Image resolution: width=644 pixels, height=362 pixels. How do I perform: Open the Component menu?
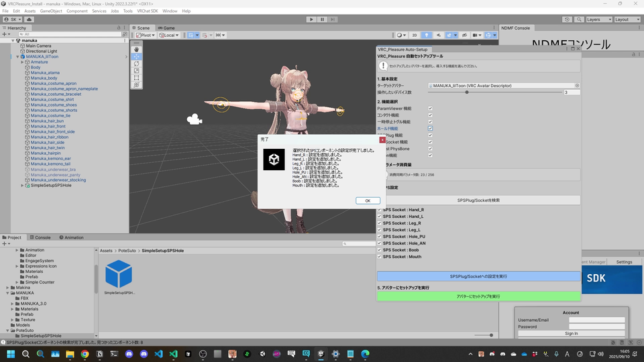point(76,11)
